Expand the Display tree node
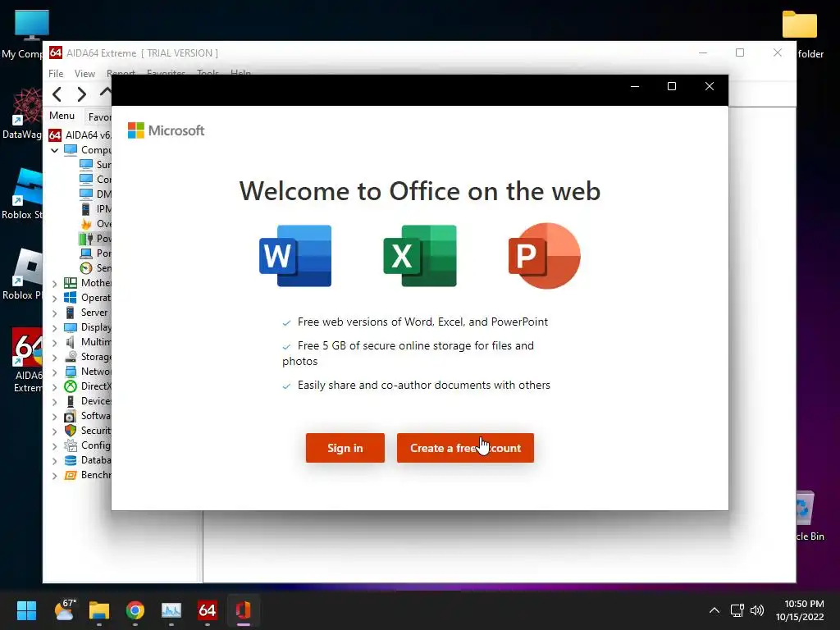Screen dimensions: 840x630 (55, 328)
